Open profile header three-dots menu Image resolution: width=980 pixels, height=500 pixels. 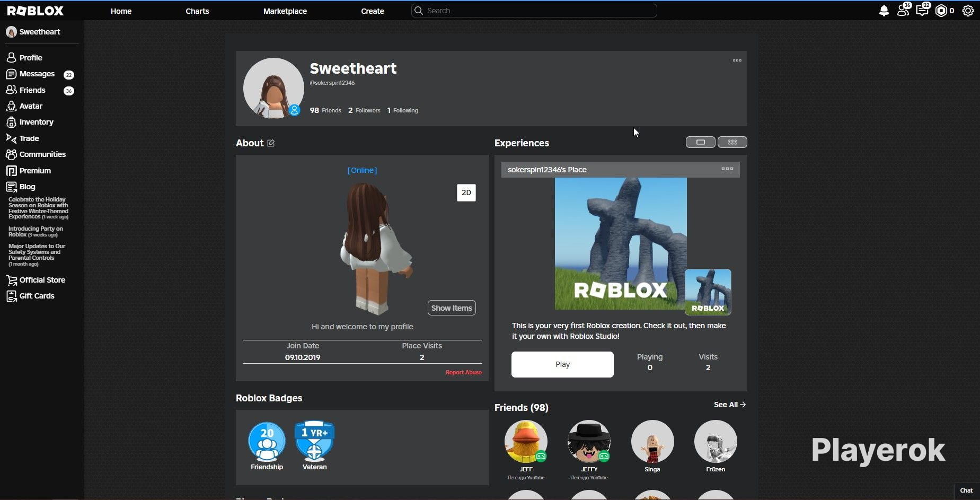[x=737, y=60]
